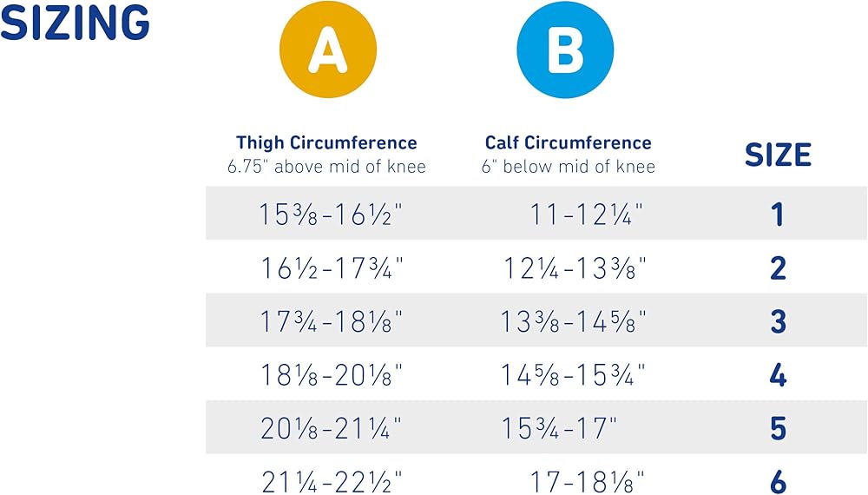This screenshot has height=495, width=868.
Task: Choose size 6 in the size column
Action: point(778,480)
